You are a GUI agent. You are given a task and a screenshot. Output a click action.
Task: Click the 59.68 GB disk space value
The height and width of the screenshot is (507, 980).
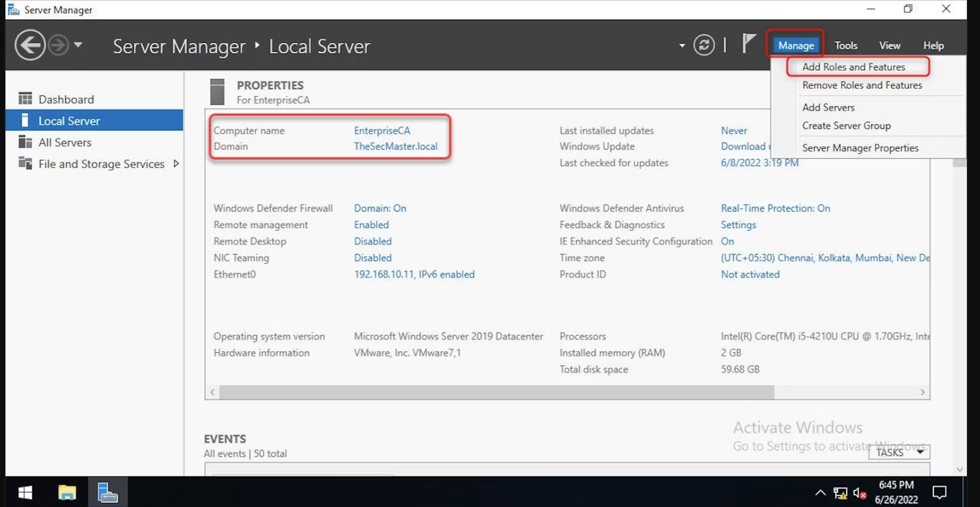[740, 370]
